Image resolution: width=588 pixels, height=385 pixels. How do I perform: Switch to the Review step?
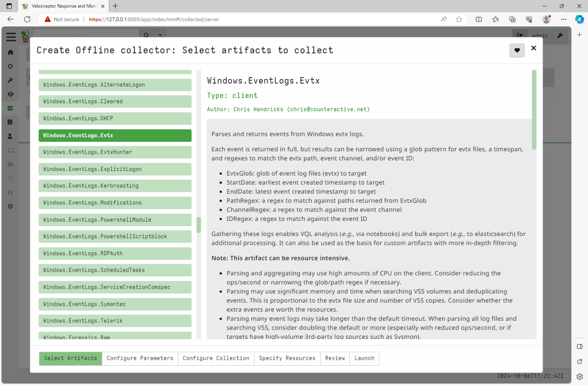point(335,359)
